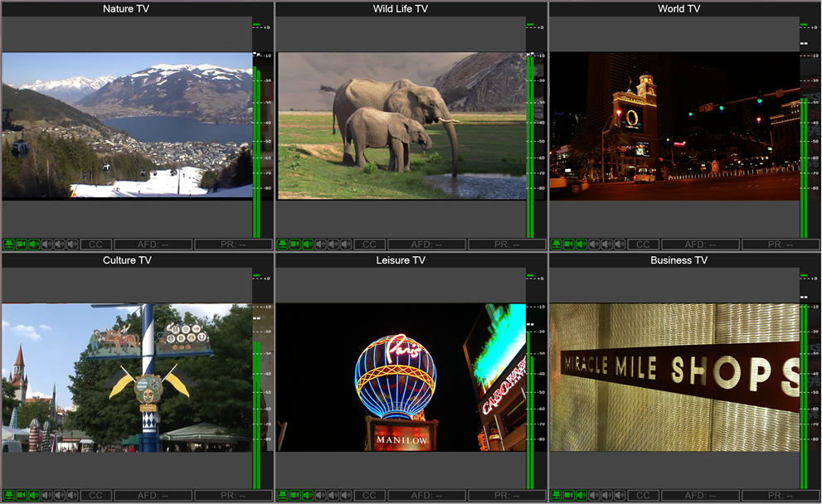The width and height of the screenshot is (822, 504).
Task: Click the green video camera icon under Business TV
Action: (x=569, y=496)
